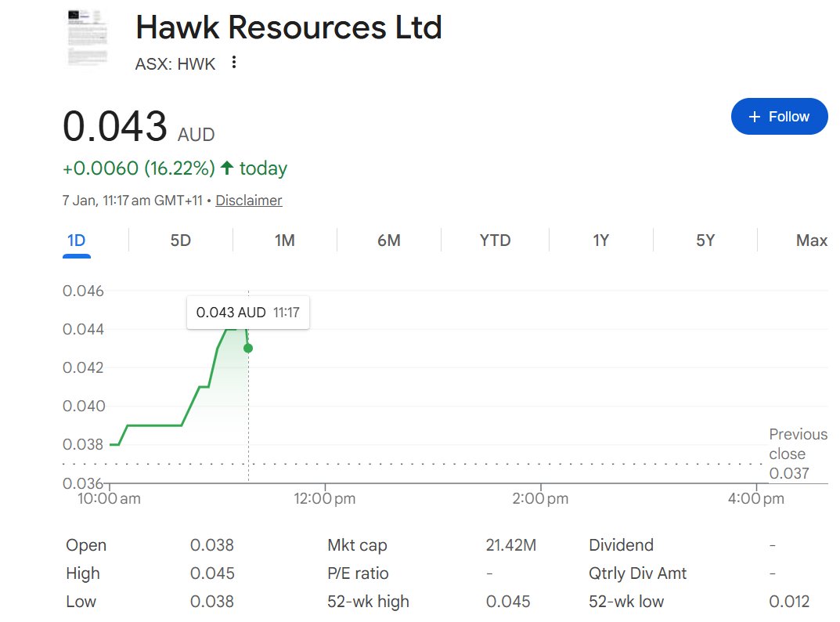This screenshot has width=840, height=622.
Task: Click the Dividend label
Action: click(621, 545)
